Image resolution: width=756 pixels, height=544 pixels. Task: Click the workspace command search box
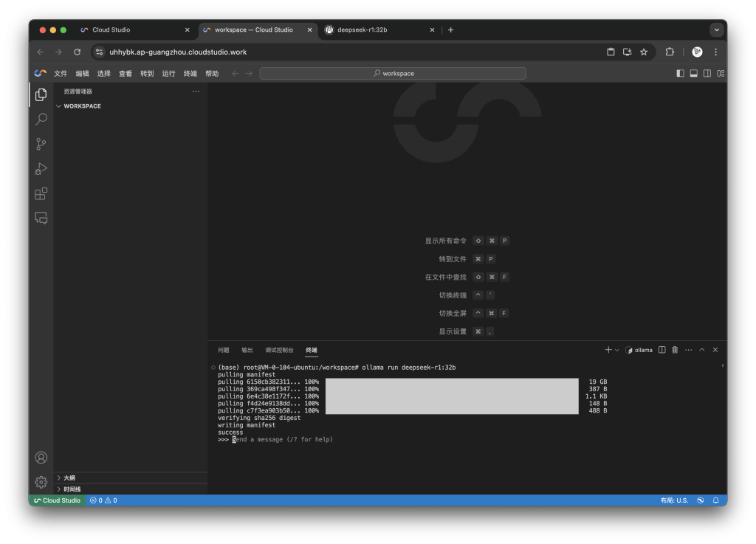point(393,73)
